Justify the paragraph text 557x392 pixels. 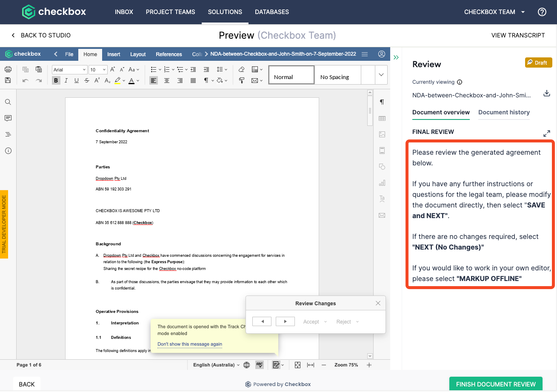point(193,80)
